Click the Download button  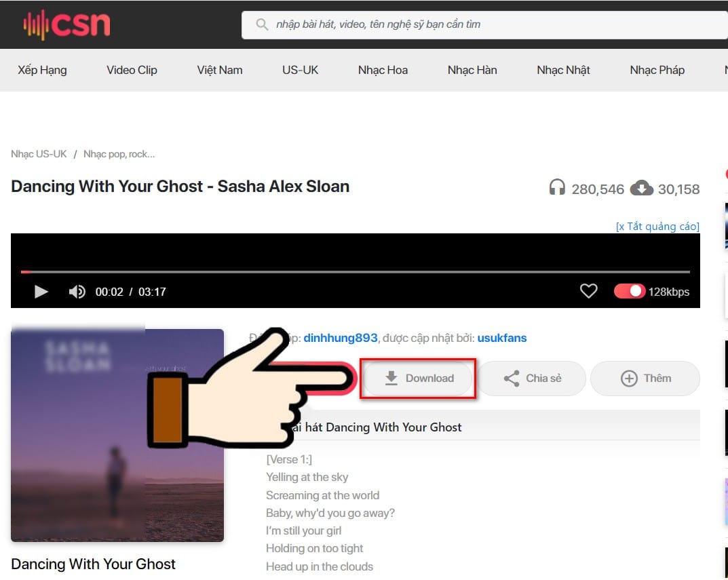coord(418,378)
